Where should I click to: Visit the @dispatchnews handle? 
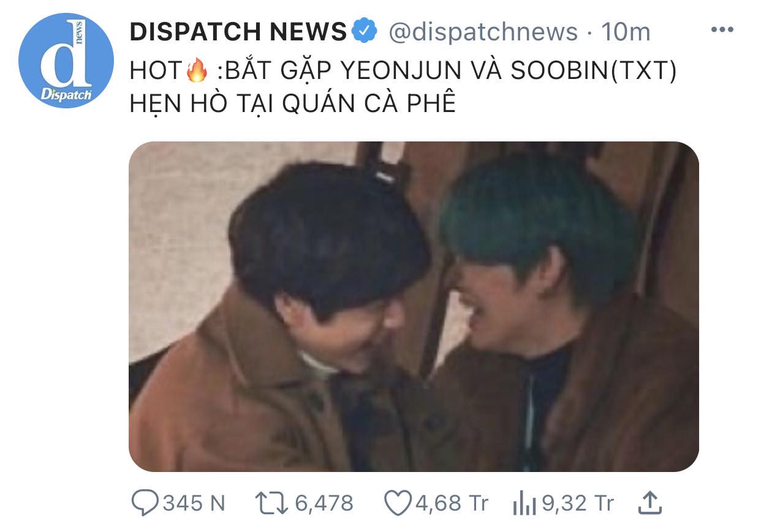(483, 31)
